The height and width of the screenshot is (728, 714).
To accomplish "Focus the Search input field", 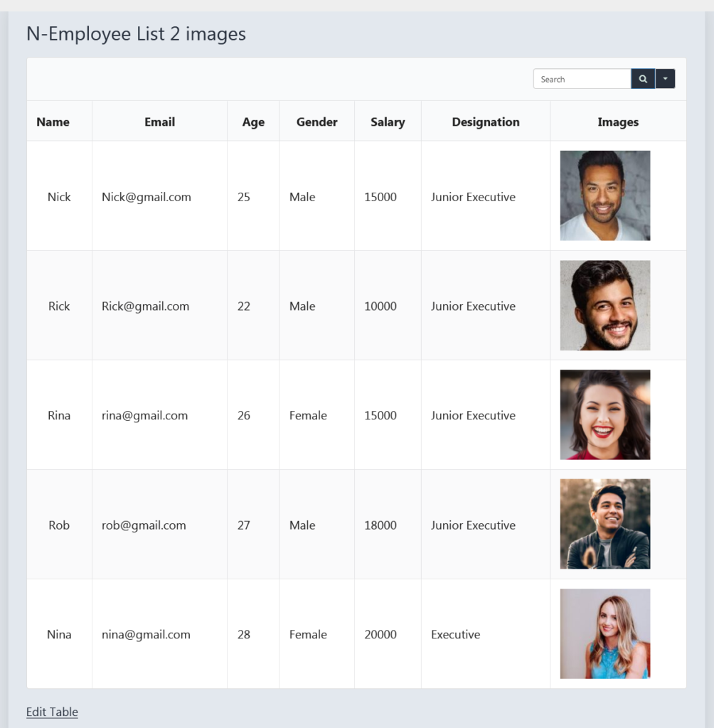I will [x=582, y=79].
